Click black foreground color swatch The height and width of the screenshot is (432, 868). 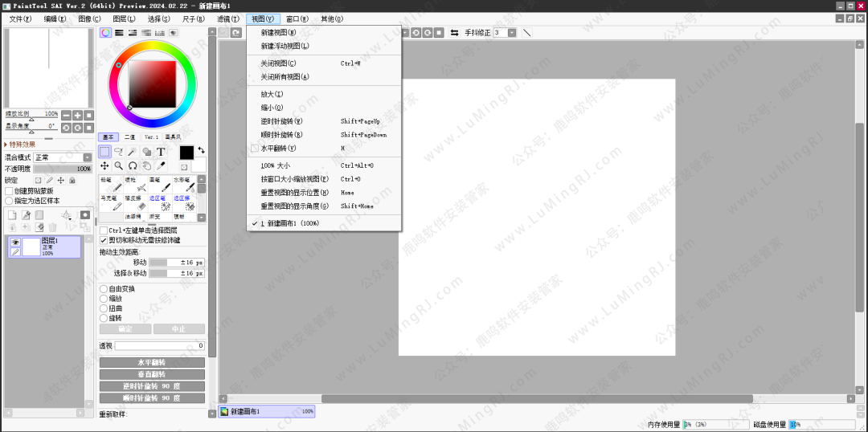tap(186, 153)
